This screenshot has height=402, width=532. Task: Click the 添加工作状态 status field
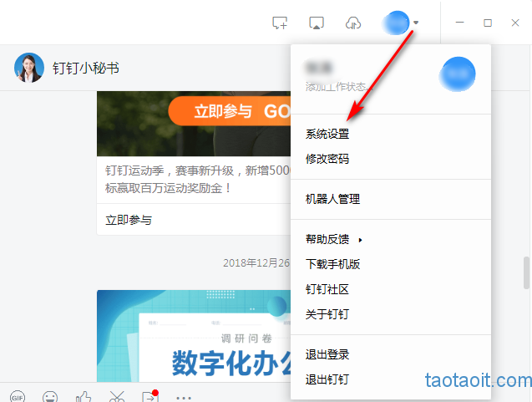pyautogui.click(x=339, y=87)
